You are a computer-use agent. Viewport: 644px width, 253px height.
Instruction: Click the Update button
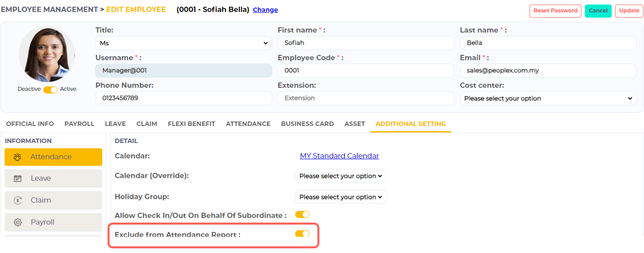click(x=628, y=11)
